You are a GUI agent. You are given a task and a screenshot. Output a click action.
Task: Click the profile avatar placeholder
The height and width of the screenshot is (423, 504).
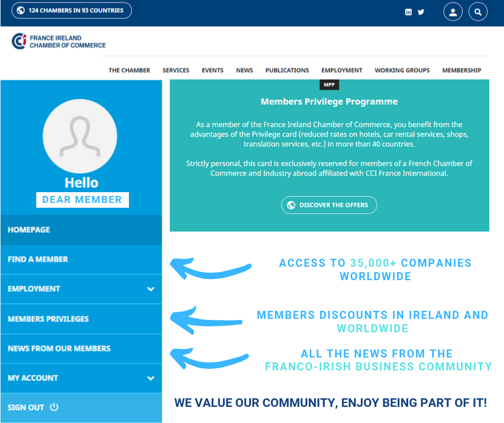coord(80,136)
